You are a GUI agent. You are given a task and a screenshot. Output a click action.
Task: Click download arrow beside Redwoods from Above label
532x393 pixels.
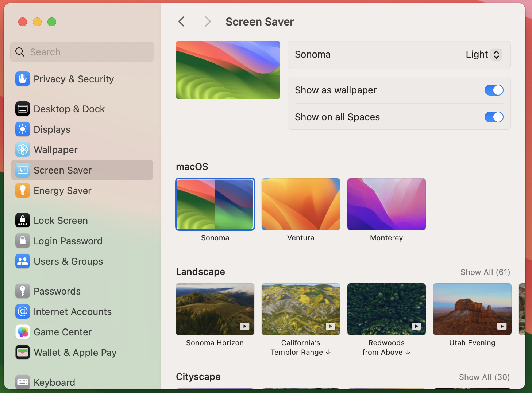pos(408,352)
